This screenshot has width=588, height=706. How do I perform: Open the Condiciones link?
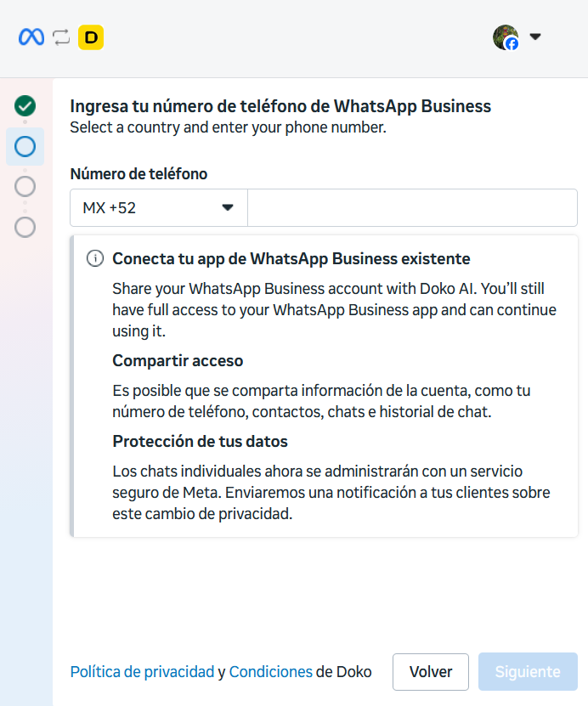(x=270, y=672)
